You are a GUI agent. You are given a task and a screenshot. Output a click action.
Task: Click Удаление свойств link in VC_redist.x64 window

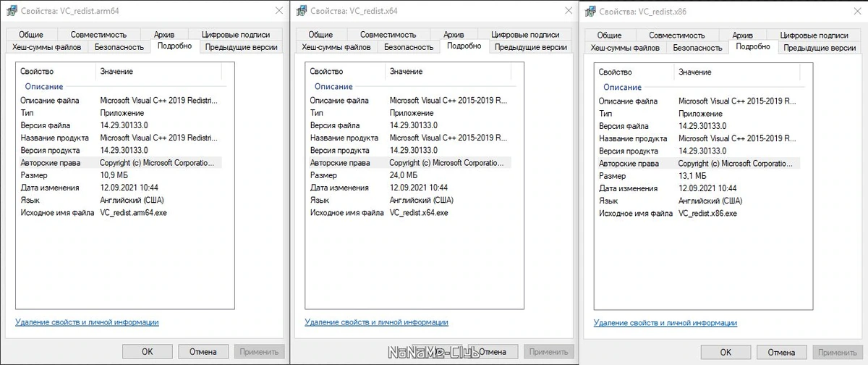pyautogui.click(x=376, y=322)
